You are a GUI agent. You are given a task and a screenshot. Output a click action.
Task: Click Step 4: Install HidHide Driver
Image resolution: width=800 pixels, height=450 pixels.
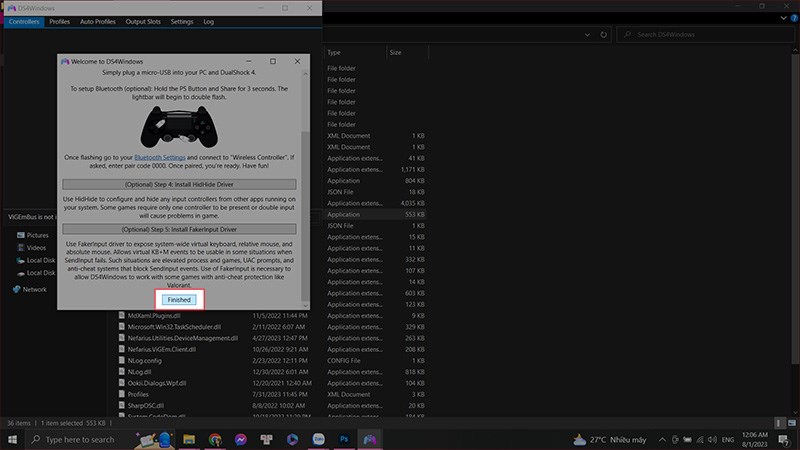pyautogui.click(x=180, y=184)
